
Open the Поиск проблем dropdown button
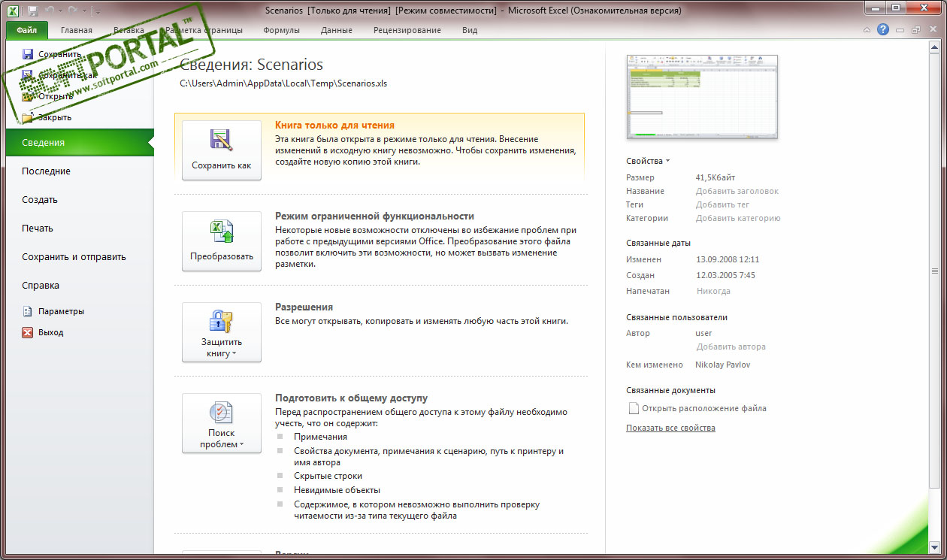point(222,422)
